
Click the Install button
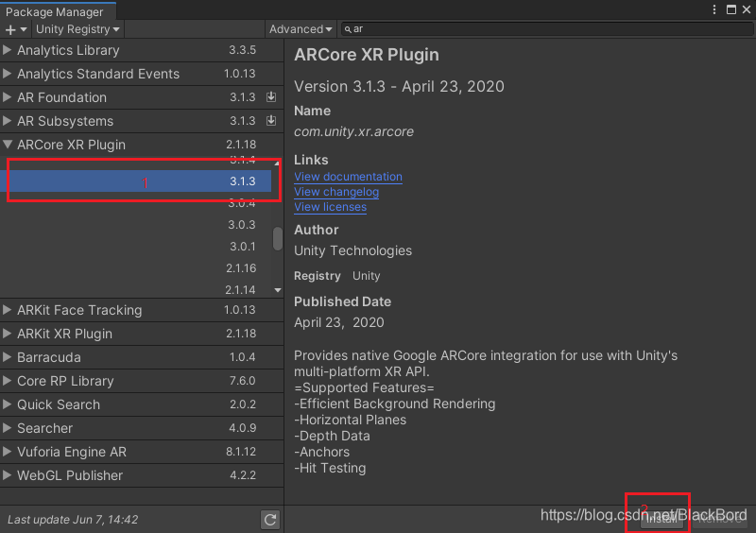pyautogui.click(x=661, y=519)
